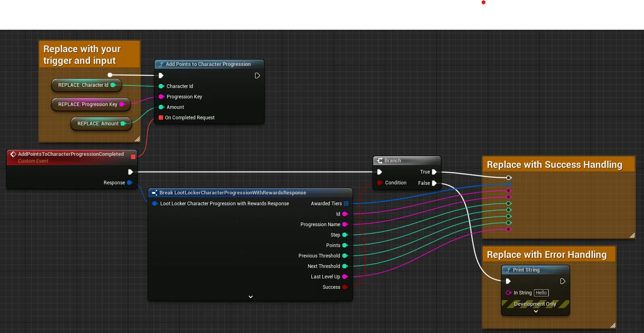Image resolution: width=644 pixels, height=333 pixels.
Task: Select the 'Replace with Success Handling' comment title
Action: (554, 165)
